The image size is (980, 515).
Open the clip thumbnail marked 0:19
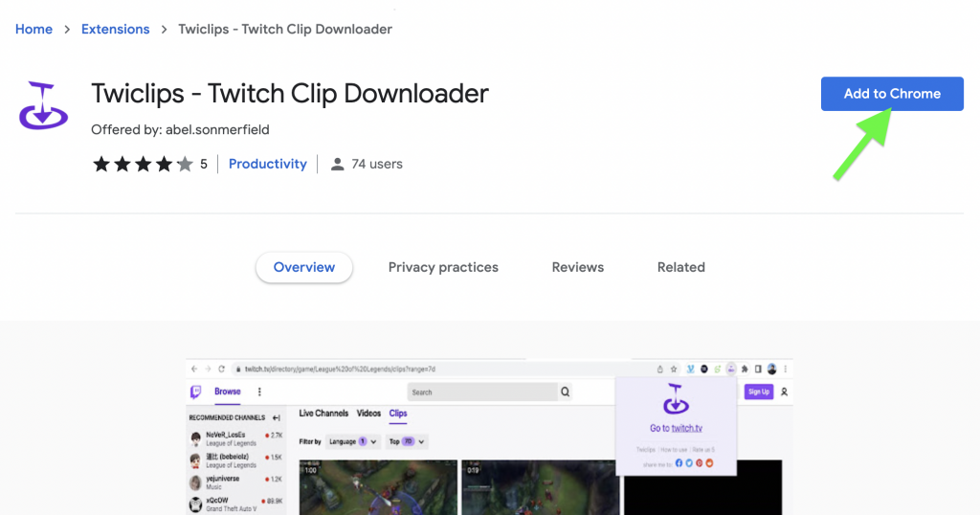pyautogui.click(x=540, y=487)
